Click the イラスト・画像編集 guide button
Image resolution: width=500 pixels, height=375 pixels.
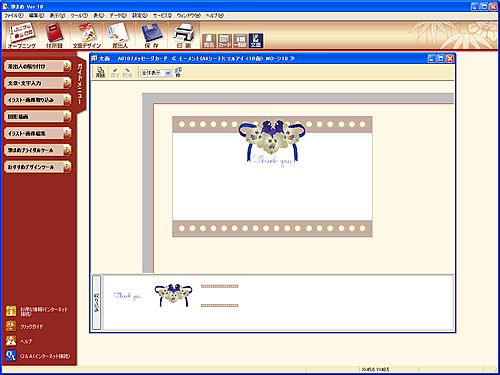(x=38, y=133)
